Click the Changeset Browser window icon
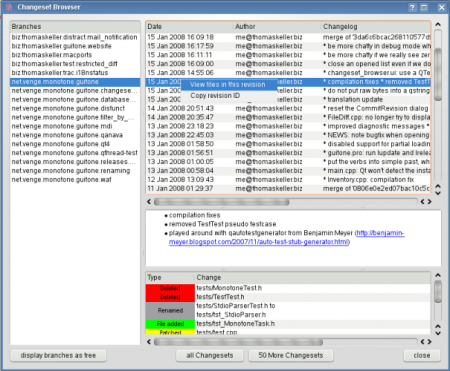Screen dimensions: 450x371 tap(9, 7)
